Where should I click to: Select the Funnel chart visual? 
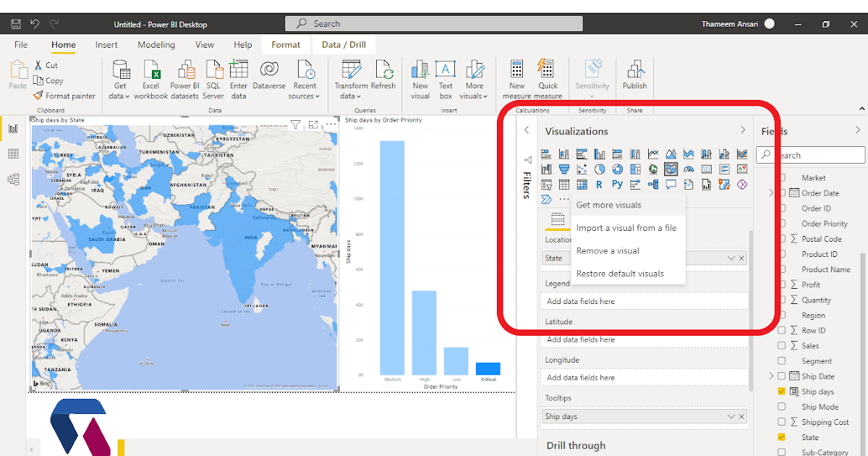coord(564,169)
